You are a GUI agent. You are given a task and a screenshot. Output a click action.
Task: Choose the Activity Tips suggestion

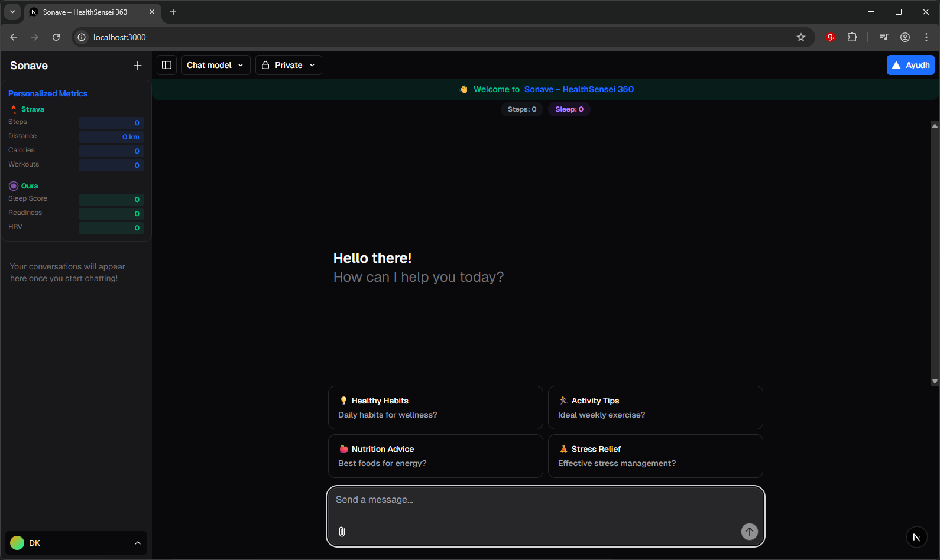(x=656, y=408)
